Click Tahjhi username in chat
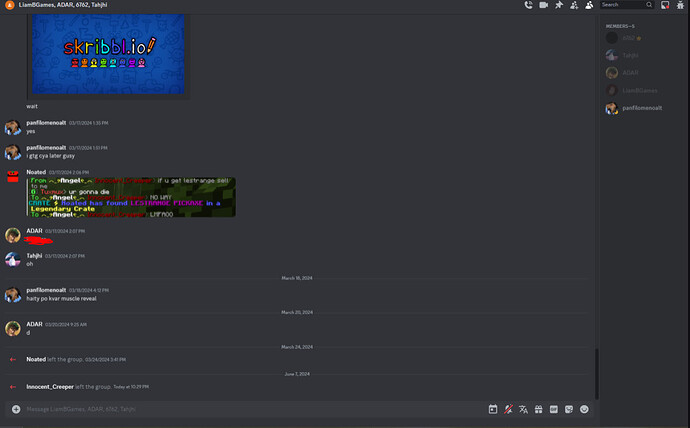 34,256
